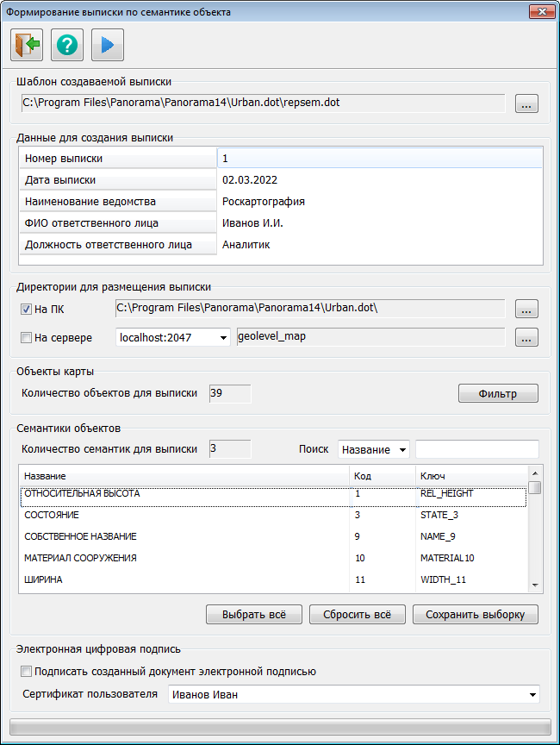Browse for the server map location
The width and height of the screenshot is (560, 745).
tap(526, 337)
